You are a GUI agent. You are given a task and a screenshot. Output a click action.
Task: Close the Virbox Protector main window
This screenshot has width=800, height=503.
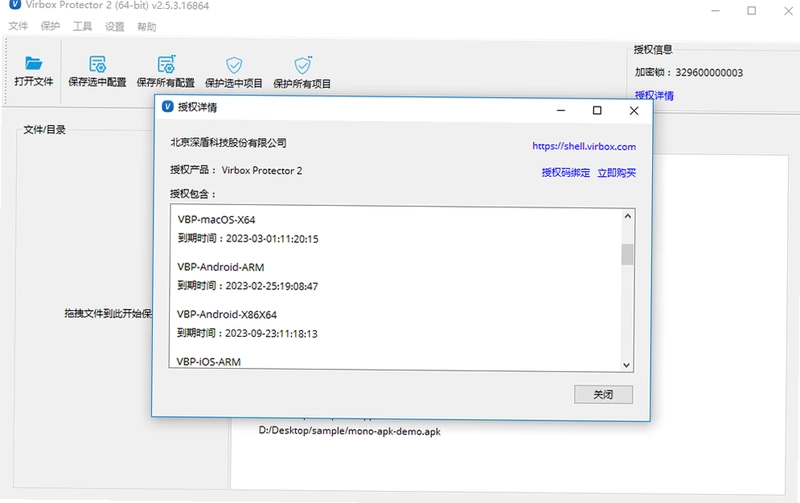click(x=788, y=11)
